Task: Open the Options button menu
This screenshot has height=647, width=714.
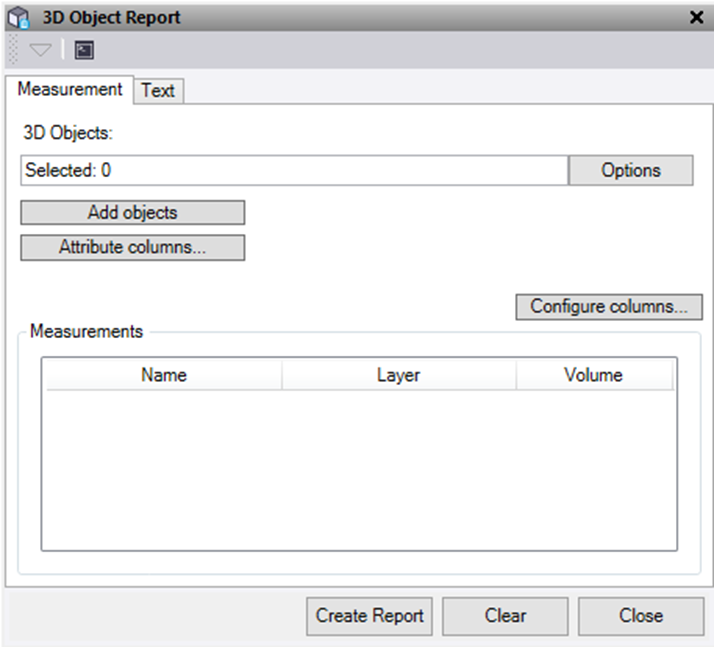Action: tap(630, 170)
